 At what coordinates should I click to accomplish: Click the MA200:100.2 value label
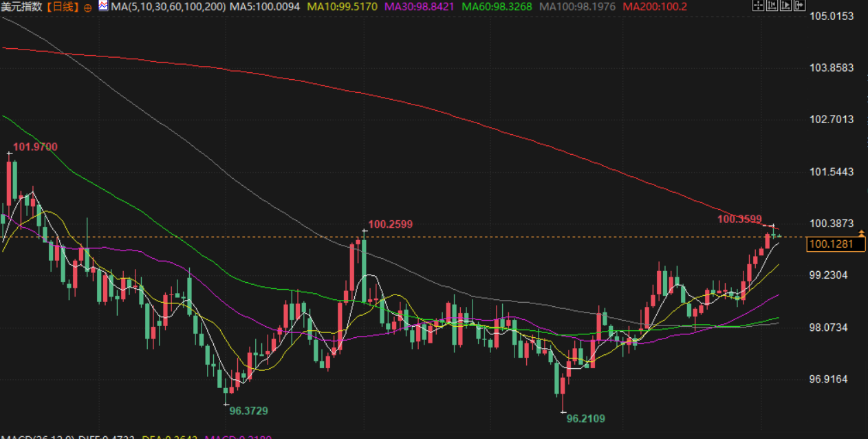point(655,7)
